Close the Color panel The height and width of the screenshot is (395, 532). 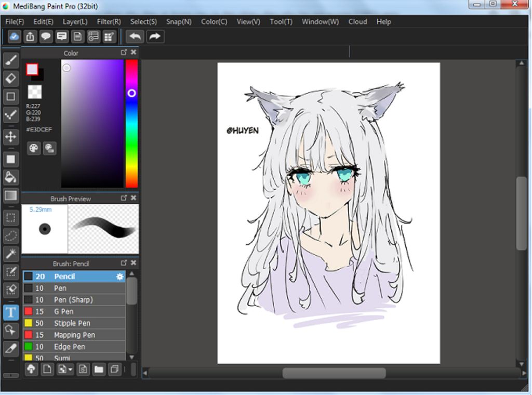point(134,52)
